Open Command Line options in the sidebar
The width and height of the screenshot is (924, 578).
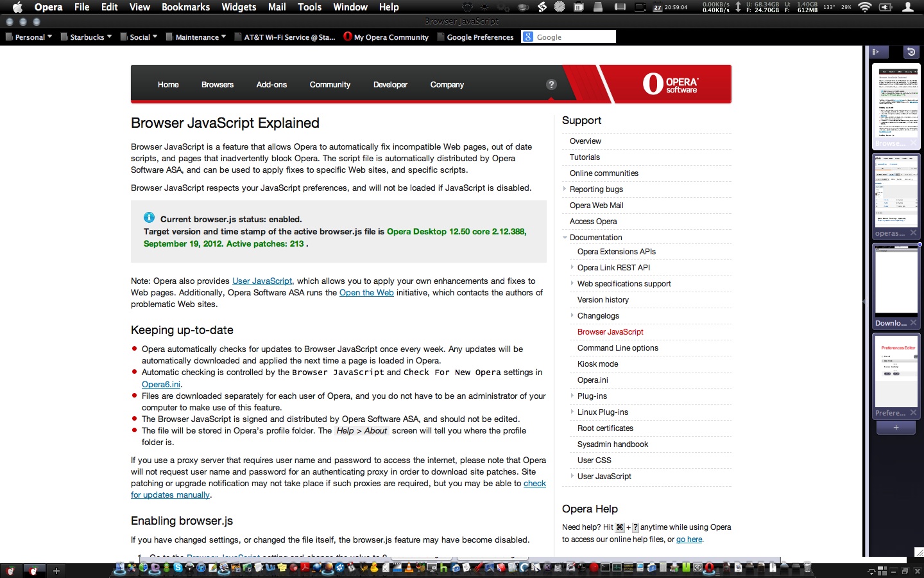click(x=618, y=347)
